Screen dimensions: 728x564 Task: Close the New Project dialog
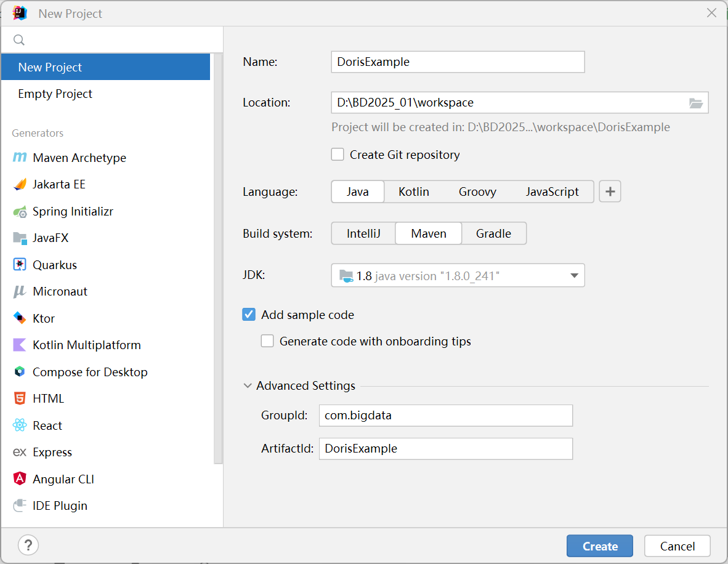click(711, 13)
